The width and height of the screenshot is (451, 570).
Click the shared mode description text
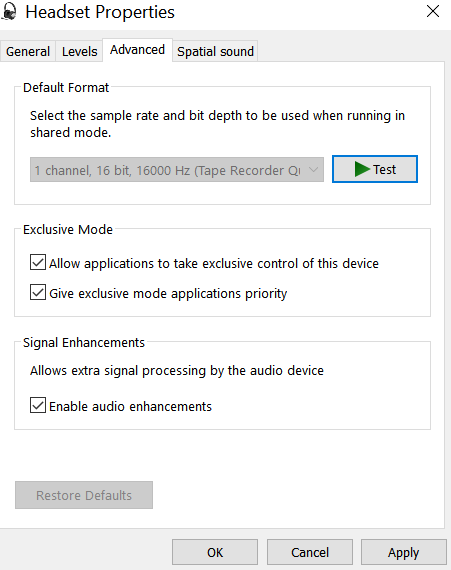(x=217, y=124)
